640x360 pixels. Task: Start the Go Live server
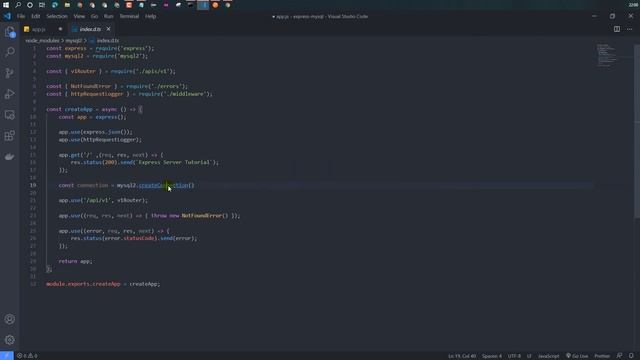coord(577,356)
